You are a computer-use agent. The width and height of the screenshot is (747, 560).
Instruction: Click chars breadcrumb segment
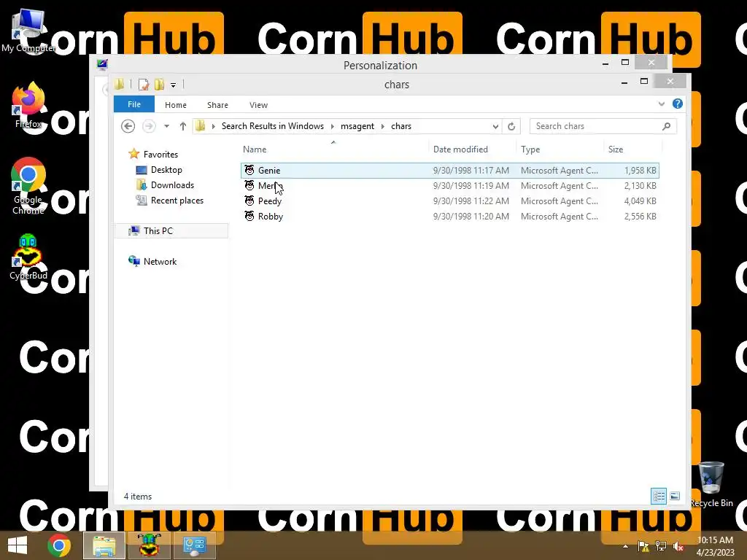point(401,126)
